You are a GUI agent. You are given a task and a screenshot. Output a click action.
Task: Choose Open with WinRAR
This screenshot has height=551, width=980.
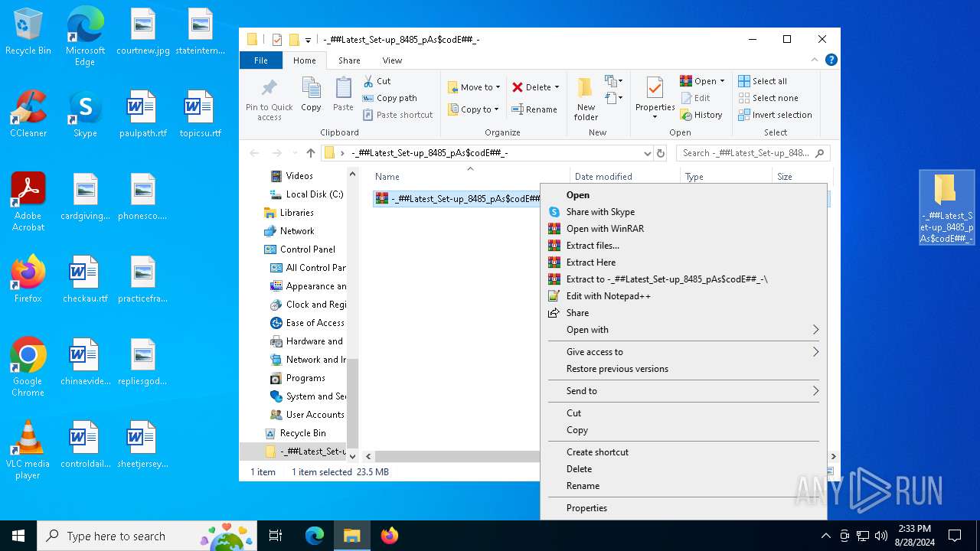[x=683, y=229]
